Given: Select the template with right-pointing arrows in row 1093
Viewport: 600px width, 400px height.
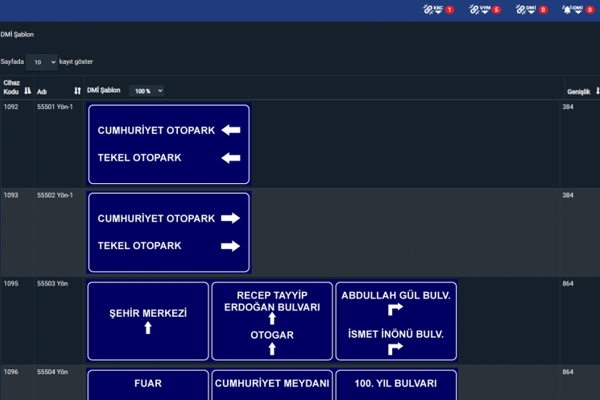Looking at the screenshot, I should point(169,232).
